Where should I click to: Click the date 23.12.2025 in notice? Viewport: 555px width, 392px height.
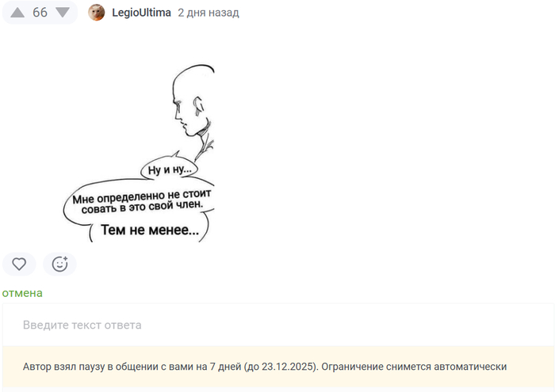point(288,367)
